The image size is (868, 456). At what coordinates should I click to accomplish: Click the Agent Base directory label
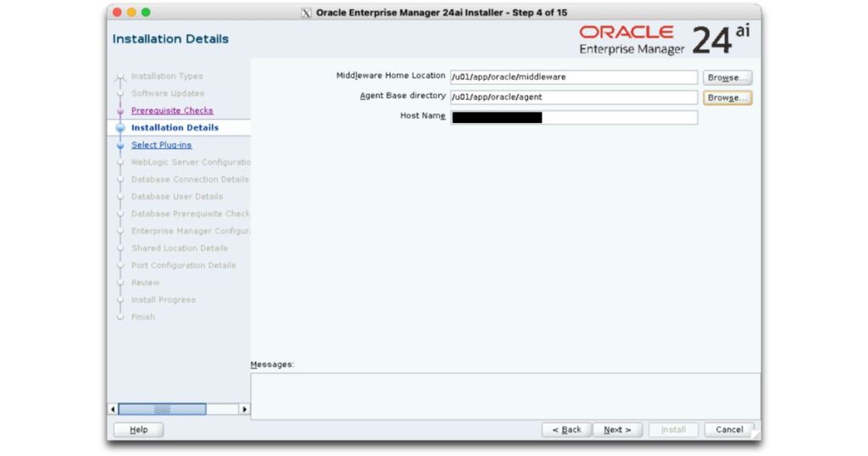(x=403, y=95)
